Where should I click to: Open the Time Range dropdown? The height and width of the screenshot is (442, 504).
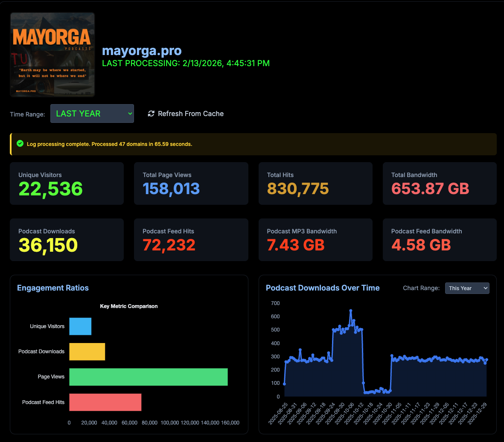(92, 113)
